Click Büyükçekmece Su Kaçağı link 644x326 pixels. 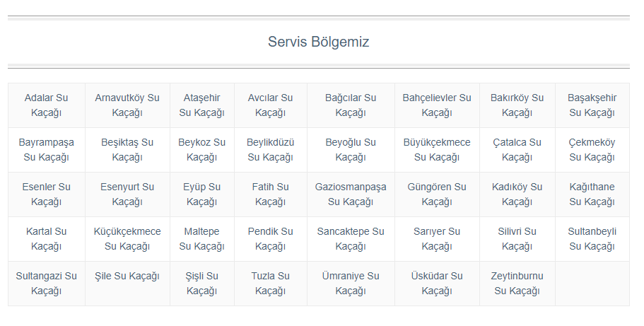[x=437, y=150]
